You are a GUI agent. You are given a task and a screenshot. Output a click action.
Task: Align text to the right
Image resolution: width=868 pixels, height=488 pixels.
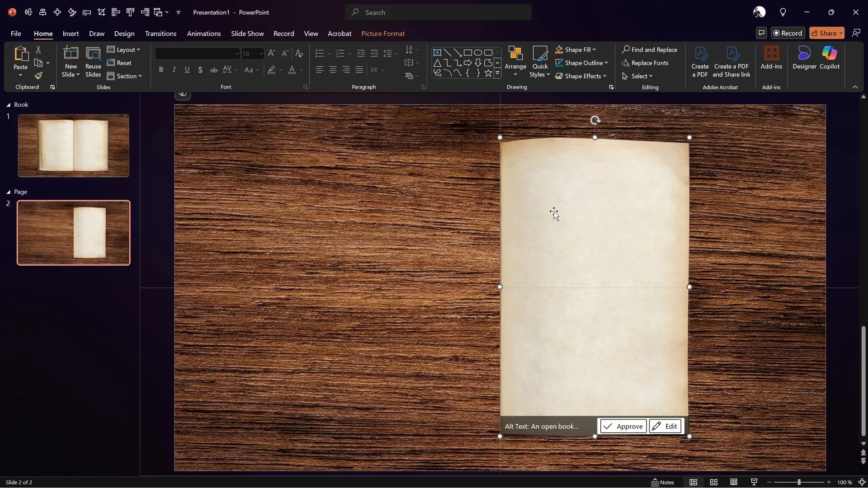346,70
